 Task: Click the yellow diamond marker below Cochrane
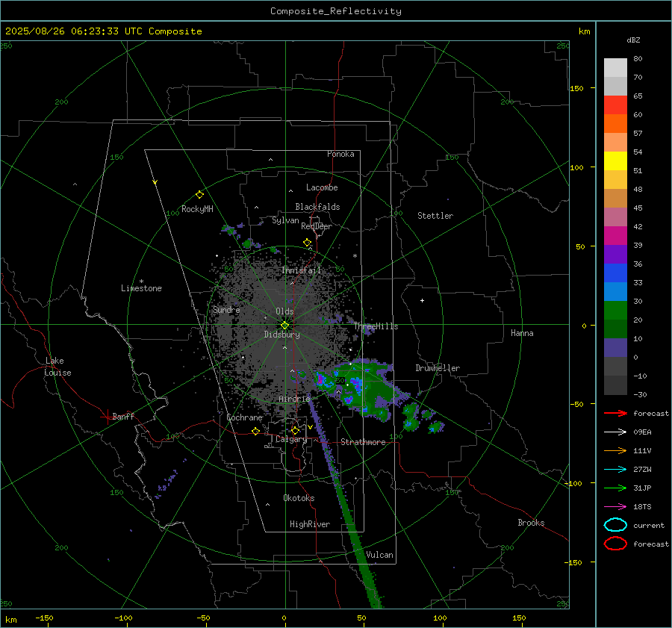[x=256, y=431]
